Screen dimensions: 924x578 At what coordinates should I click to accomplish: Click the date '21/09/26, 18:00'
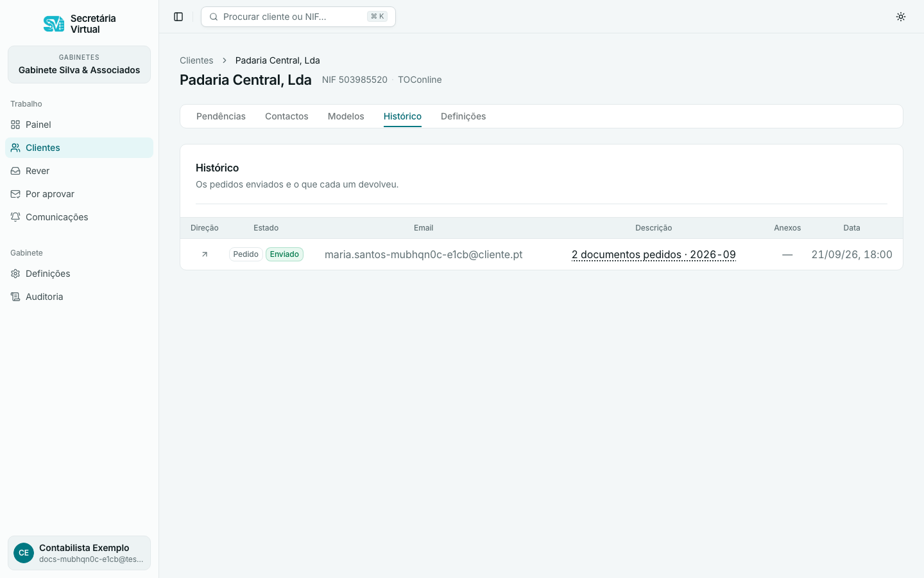point(851,254)
